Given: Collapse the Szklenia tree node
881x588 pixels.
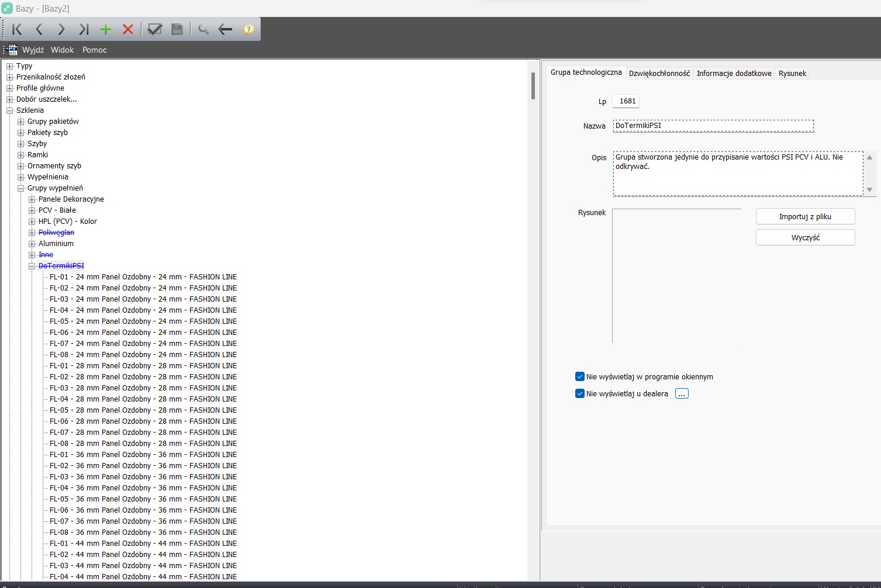Looking at the screenshot, I should [x=9, y=110].
